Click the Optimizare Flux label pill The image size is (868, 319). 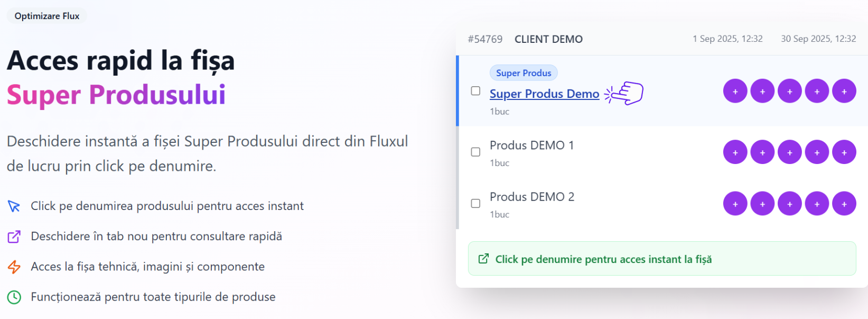click(x=47, y=16)
